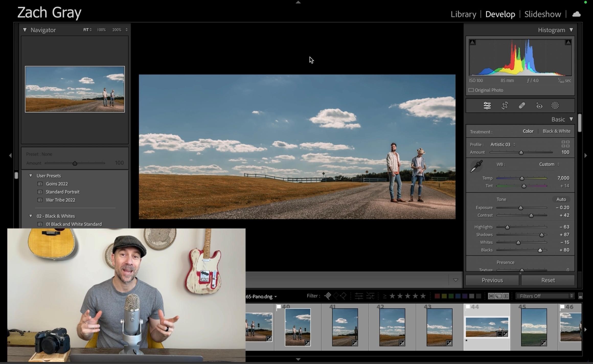Image resolution: width=593 pixels, height=364 pixels.
Task: Open the Filters Off dropdown
Action: tap(544, 296)
